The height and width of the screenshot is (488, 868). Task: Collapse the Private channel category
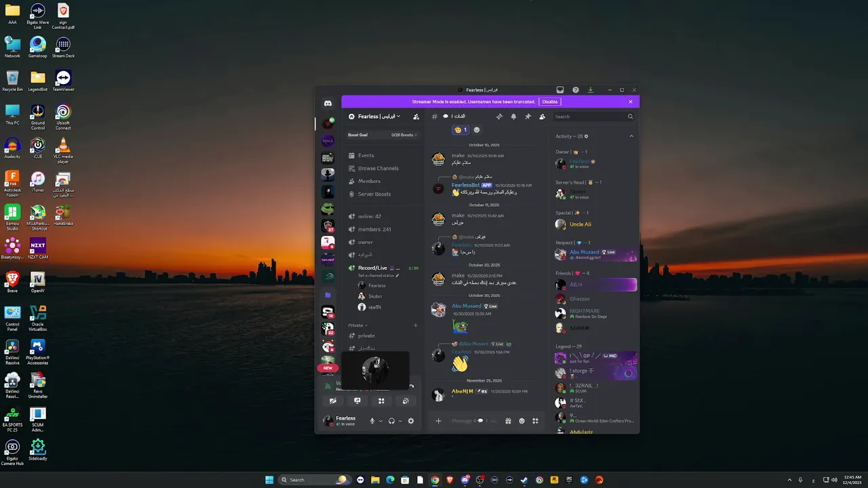tap(358, 325)
